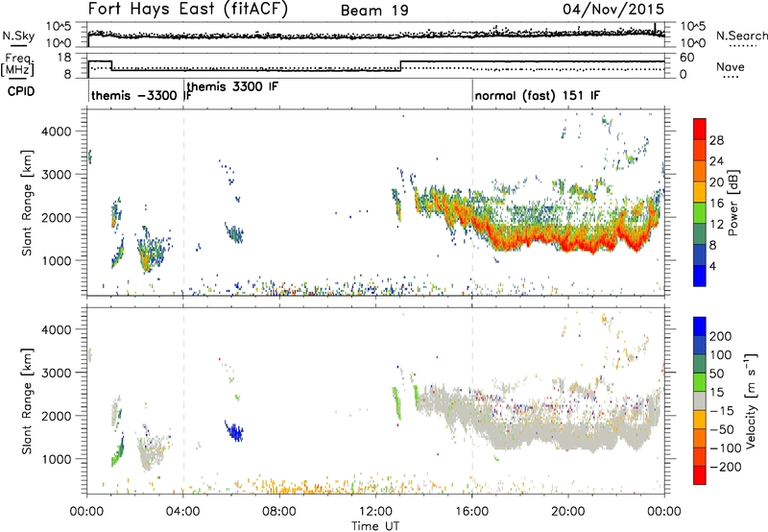Select the 'N.Sky' legend label
This screenshot has height=532, width=768.
18,36
